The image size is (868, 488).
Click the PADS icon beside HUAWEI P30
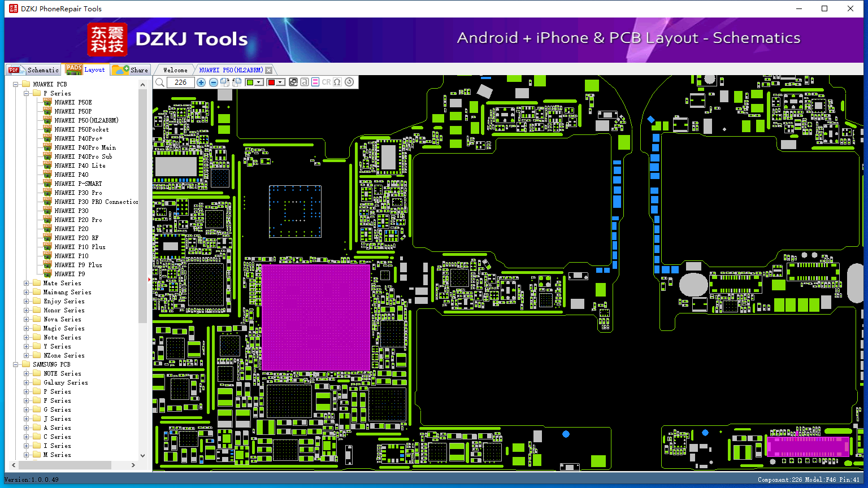coord(47,211)
